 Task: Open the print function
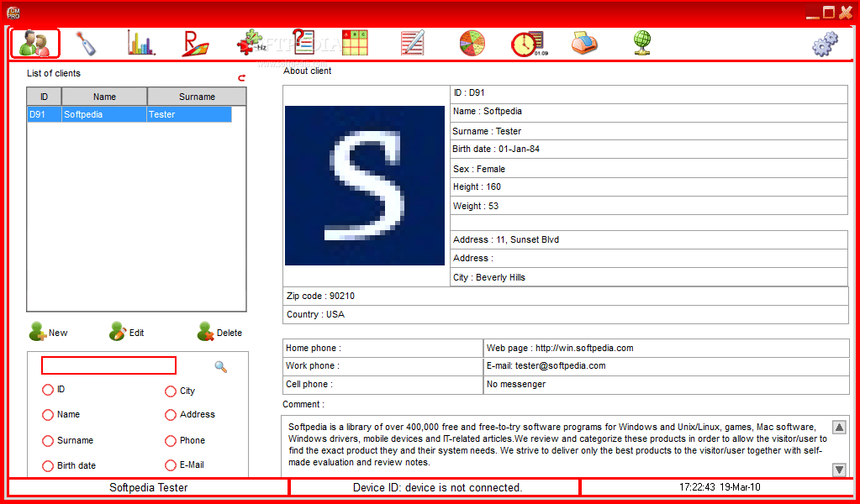pos(583,42)
